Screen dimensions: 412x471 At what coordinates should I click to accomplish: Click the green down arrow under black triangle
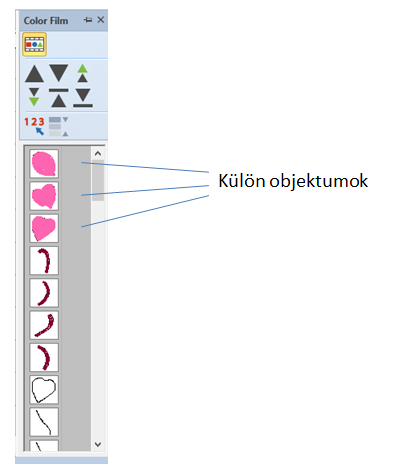(x=34, y=97)
